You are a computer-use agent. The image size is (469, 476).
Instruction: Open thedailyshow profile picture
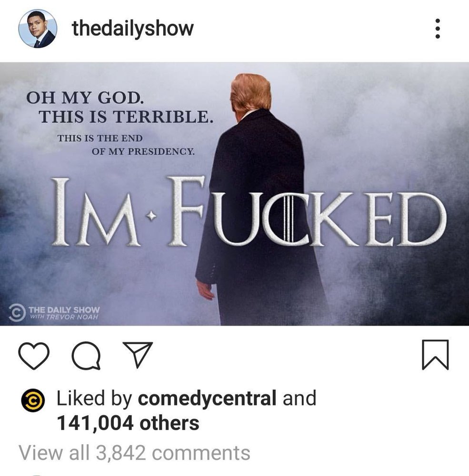coord(38,29)
